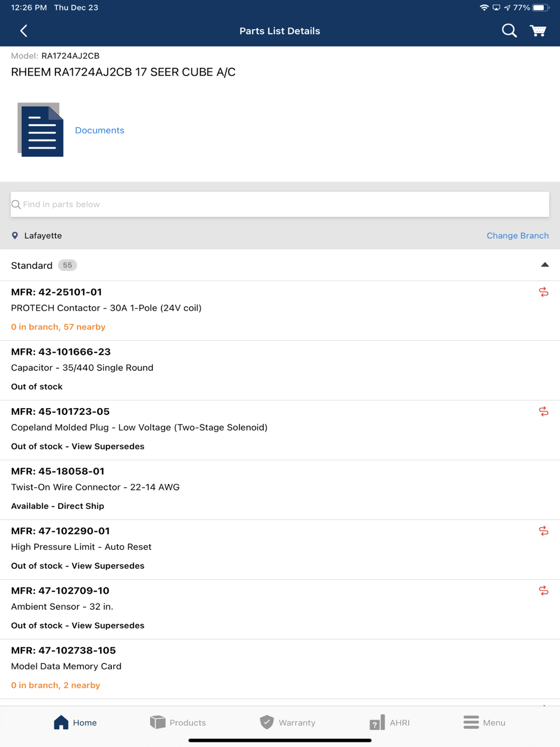
Task: Switch to the Products tab
Action: pyautogui.click(x=178, y=722)
